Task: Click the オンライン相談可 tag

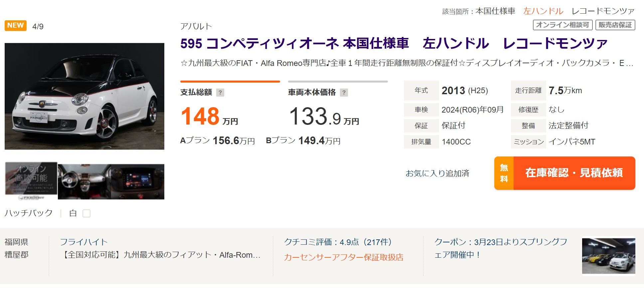Action: click(563, 25)
